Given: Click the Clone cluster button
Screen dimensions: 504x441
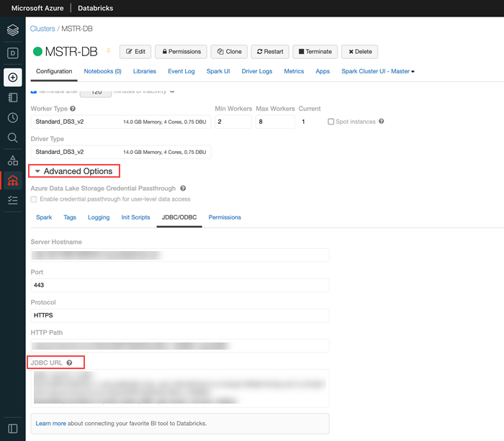Looking at the screenshot, I should point(229,52).
